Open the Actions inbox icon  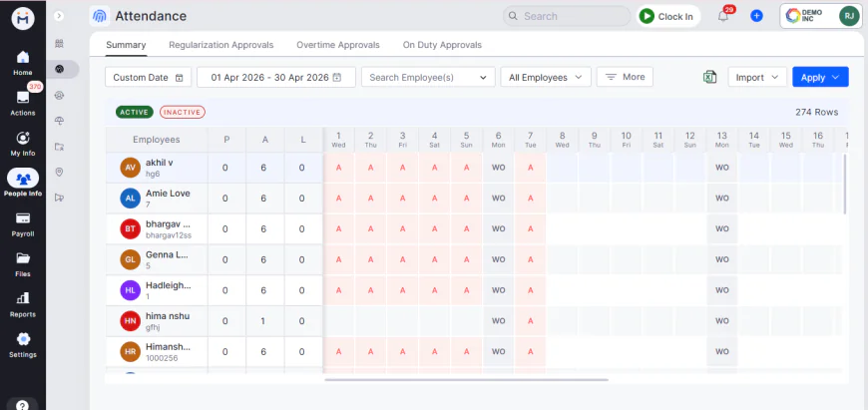(x=22, y=99)
